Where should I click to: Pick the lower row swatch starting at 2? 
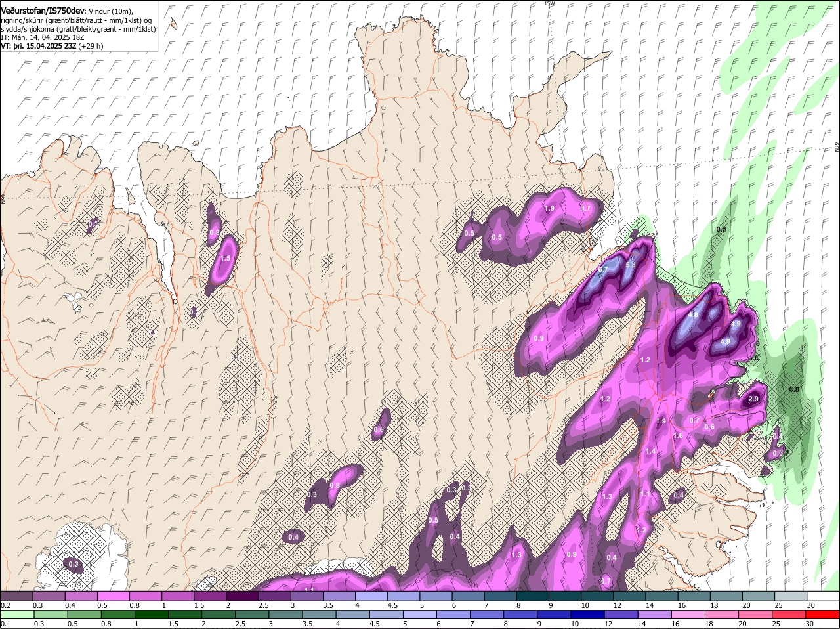(x=219, y=615)
